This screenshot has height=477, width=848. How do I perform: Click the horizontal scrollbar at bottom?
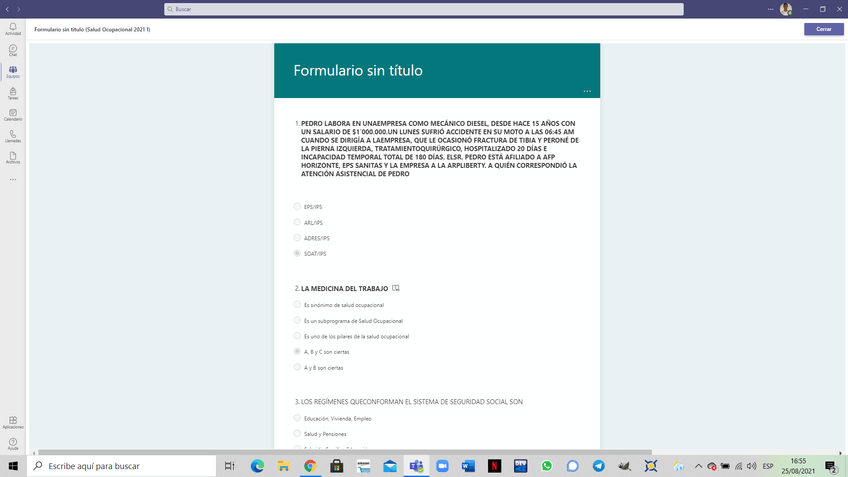click(x=345, y=453)
